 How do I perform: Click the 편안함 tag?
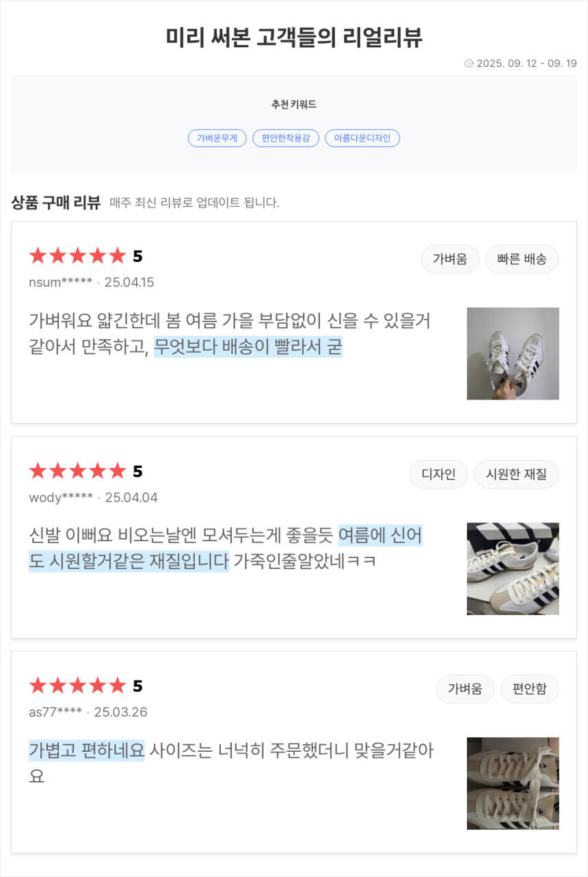529,689
